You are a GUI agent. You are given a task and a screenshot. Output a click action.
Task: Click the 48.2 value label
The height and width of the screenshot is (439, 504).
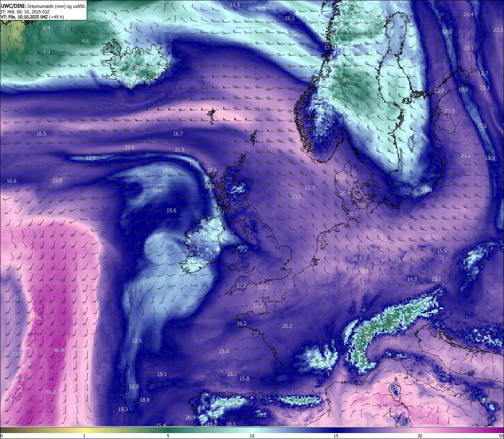pos(50,392)
